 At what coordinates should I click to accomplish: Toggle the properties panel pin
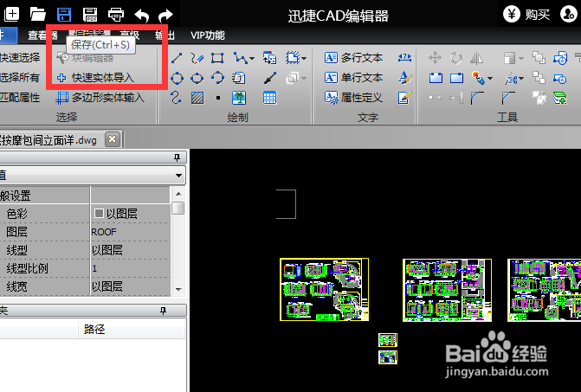[177, 158]
